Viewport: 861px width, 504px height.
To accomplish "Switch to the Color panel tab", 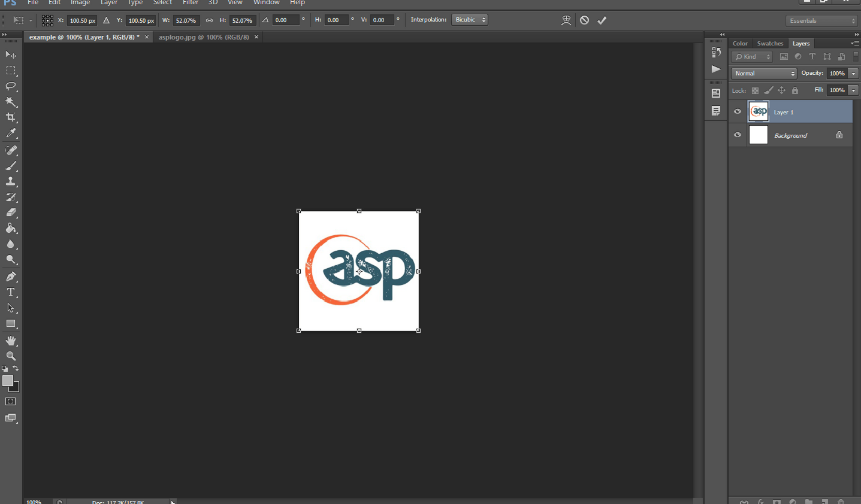I will (x=740, y=44).
